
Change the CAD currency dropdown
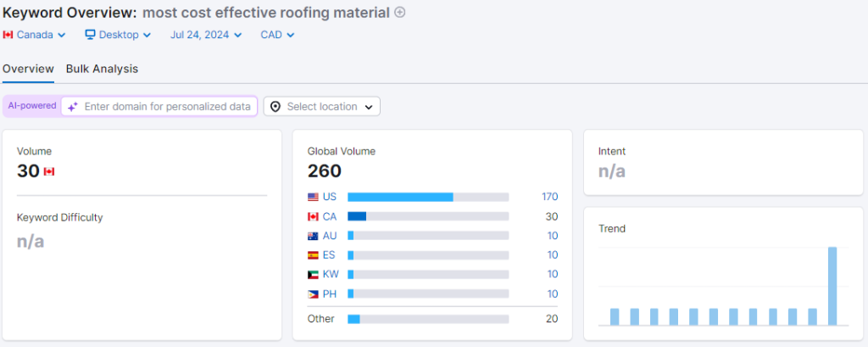277,35
